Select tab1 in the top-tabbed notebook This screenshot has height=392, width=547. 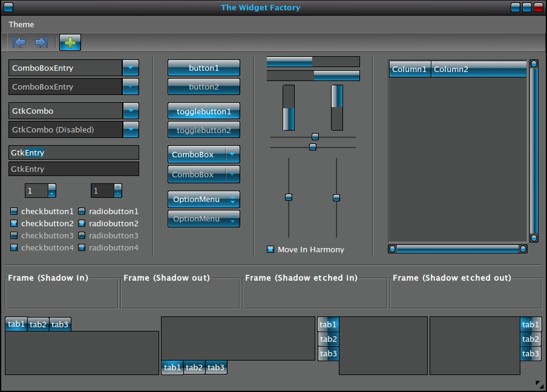click(16, 324)
